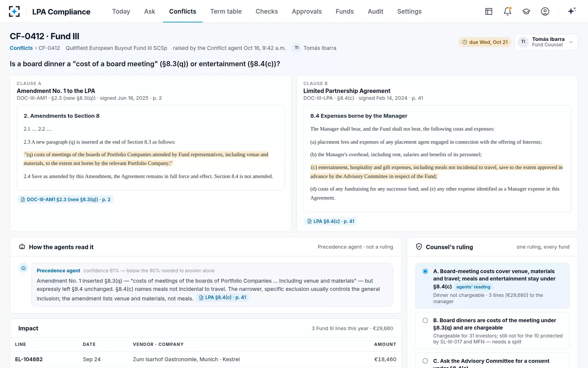588x368 pixels.
Task: Switch to the Today tab
Action: (x=121, y=11)
